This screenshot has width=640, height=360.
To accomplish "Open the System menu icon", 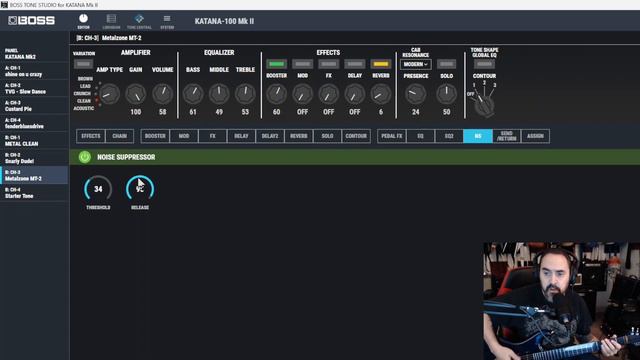I will click(167, 21).
